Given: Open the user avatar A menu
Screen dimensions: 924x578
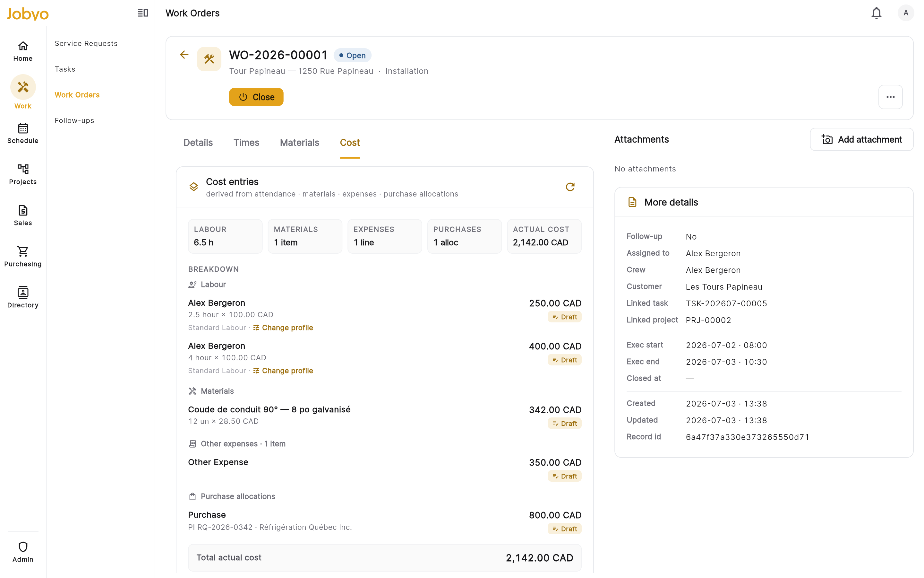Looking at the screenshot, I should 906,13.
